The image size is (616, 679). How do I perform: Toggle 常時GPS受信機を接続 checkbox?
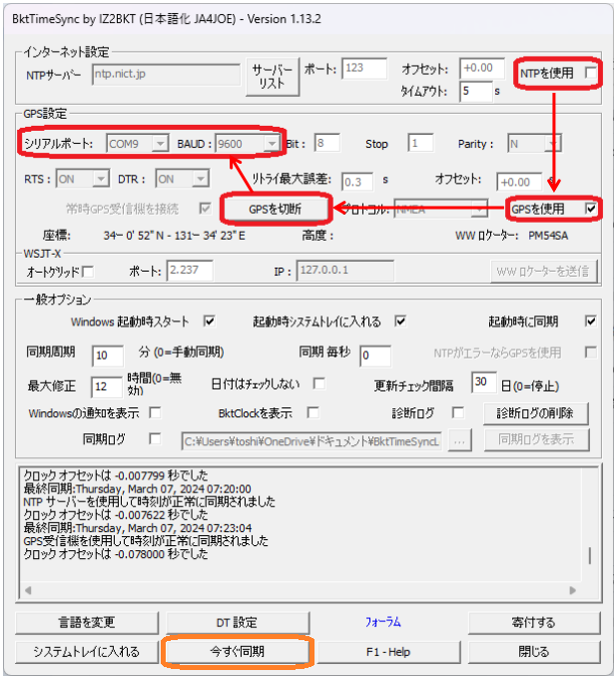[x=206, y=209]
